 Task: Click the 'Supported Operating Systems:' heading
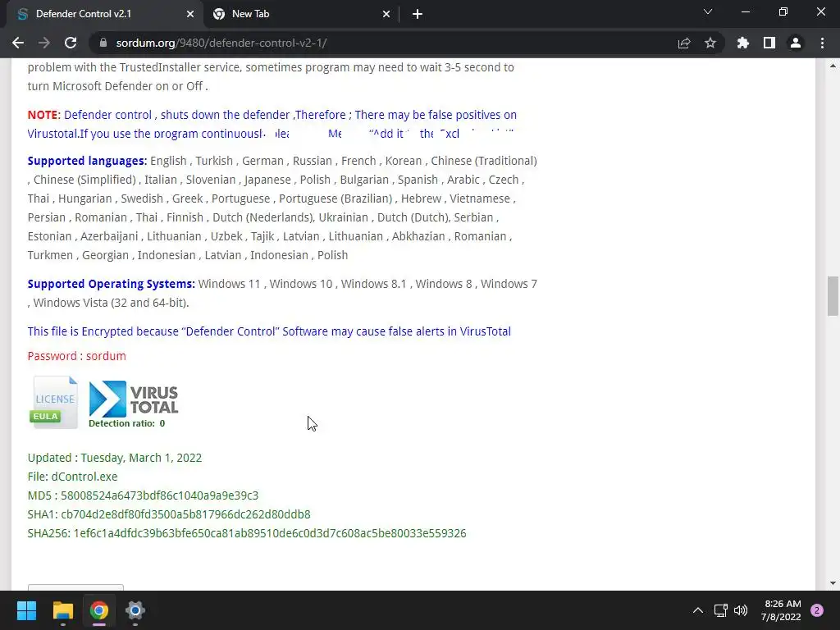click(112, 284)
